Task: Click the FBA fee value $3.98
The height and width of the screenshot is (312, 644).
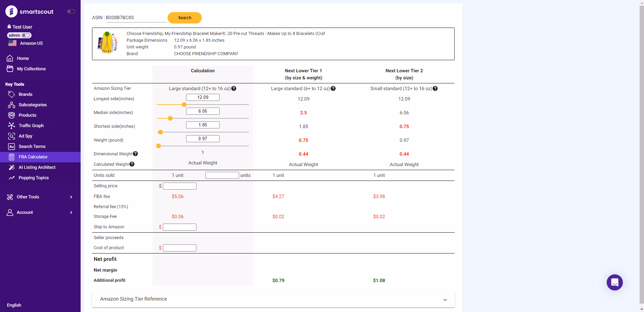Action: 379,196
